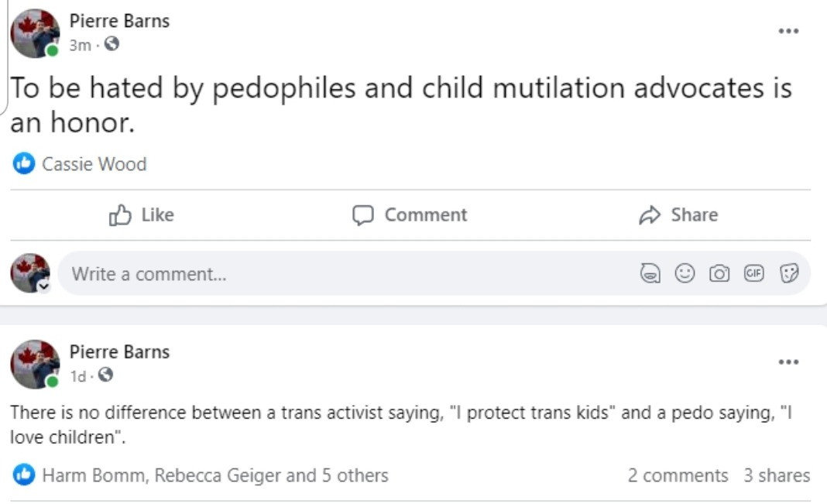827x504 pixels.
Task: Click Pierre Barns name on second post
Action: (x=119, y=351)
